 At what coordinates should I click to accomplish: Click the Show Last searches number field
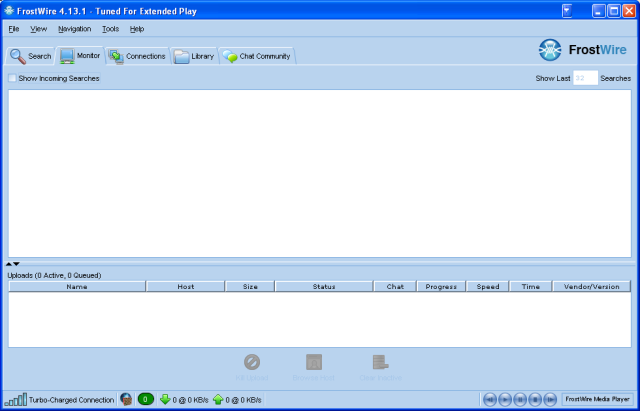pyautogui.click(x=585, y=78)
